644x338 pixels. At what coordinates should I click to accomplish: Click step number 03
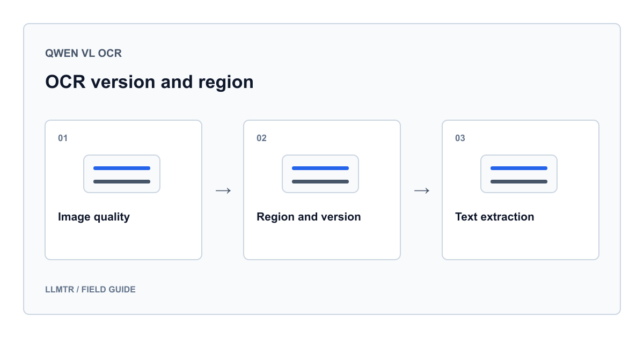click(460, 138)
